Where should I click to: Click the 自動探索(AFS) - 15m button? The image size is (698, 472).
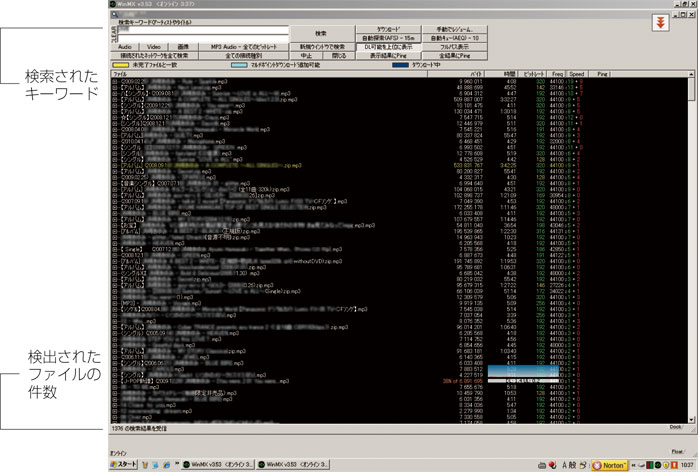pos(388,38)
